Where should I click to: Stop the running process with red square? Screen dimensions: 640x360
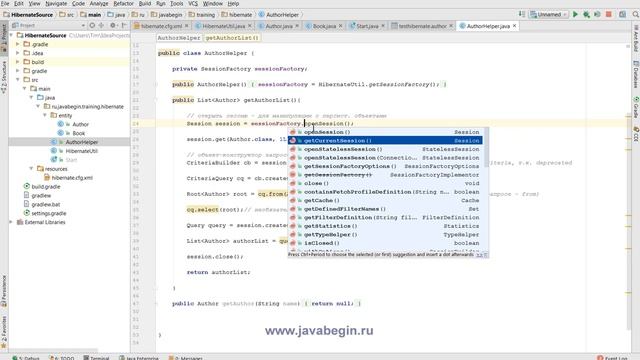coord(609,14)
